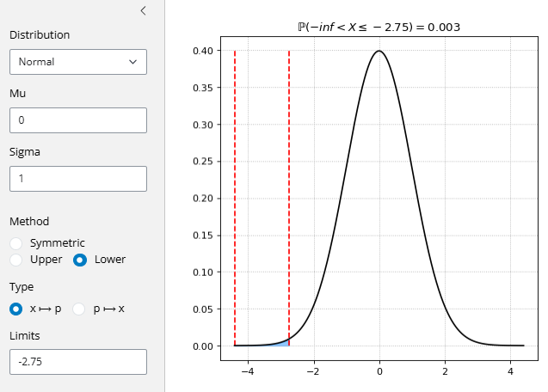Click into the Sigma value field
The height and width of the screenshot is (392, 548).
77,179
